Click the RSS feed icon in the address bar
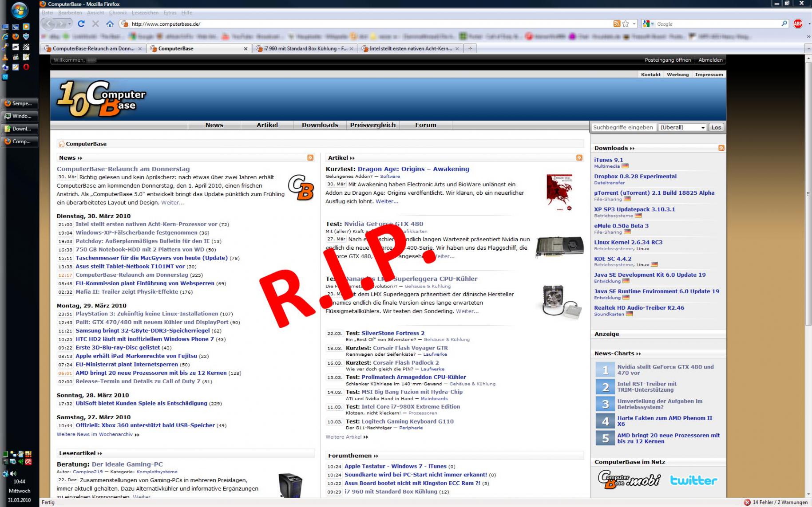Viewport: 812px width, 507px height. pos(617,24)
